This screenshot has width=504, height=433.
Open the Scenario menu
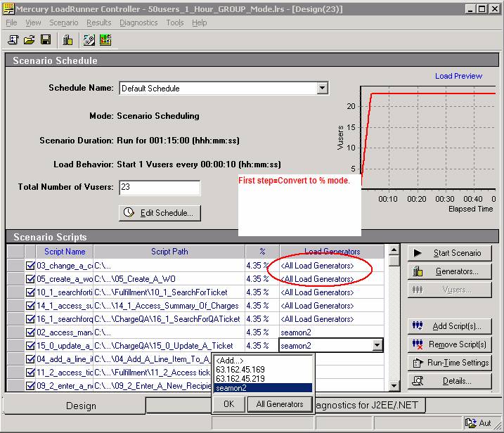64,22
